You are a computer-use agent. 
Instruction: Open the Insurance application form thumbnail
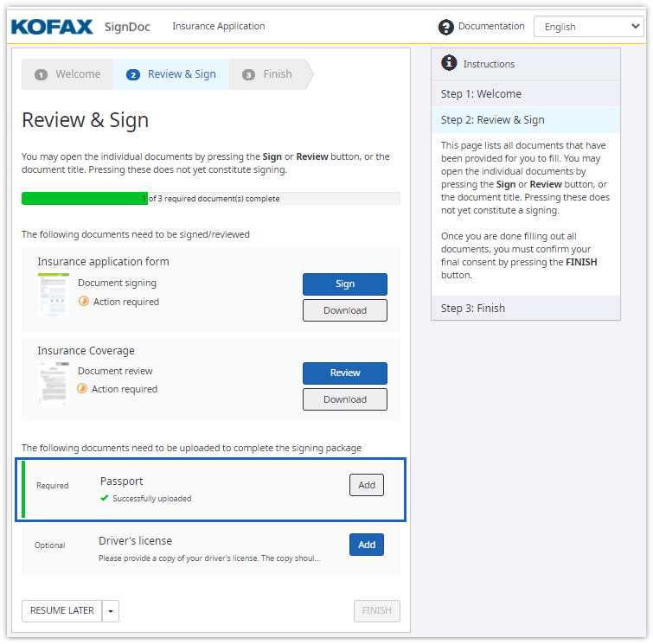click(53, 294)
